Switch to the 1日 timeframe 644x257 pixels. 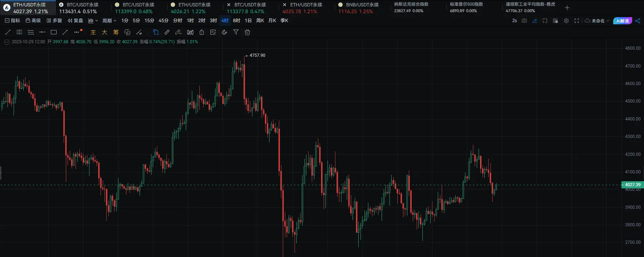coord(248,21)
